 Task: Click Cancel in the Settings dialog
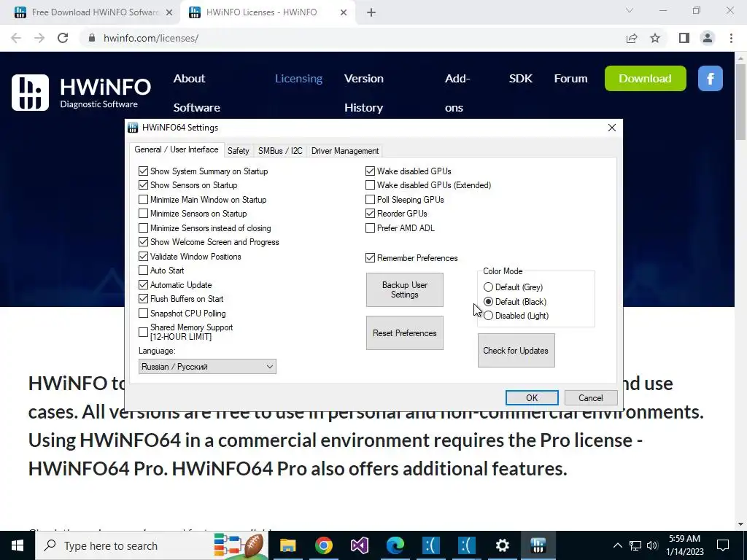pyautogui.click(x=591, y=398)
